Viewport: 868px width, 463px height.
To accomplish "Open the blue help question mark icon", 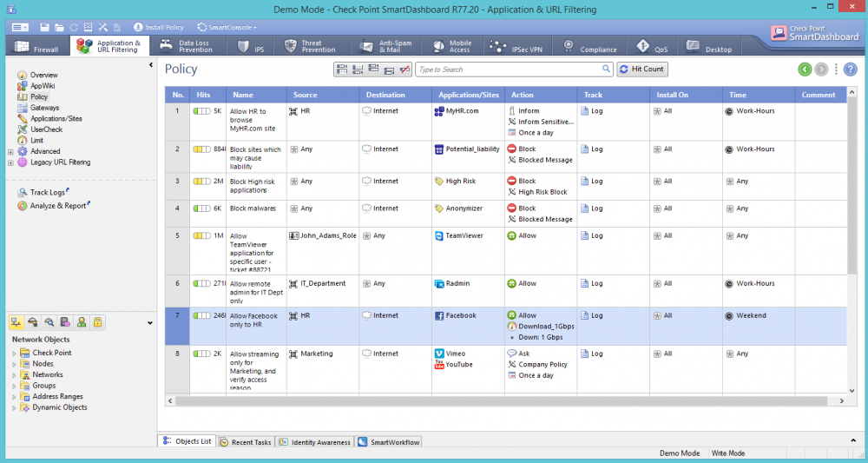I will [851, 69].
